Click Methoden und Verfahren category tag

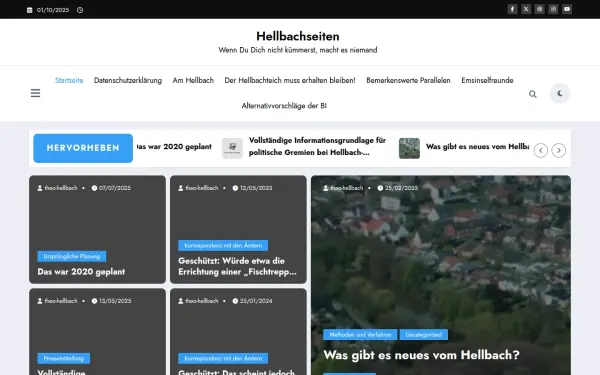pyautogui.click(x=360, y=335)
